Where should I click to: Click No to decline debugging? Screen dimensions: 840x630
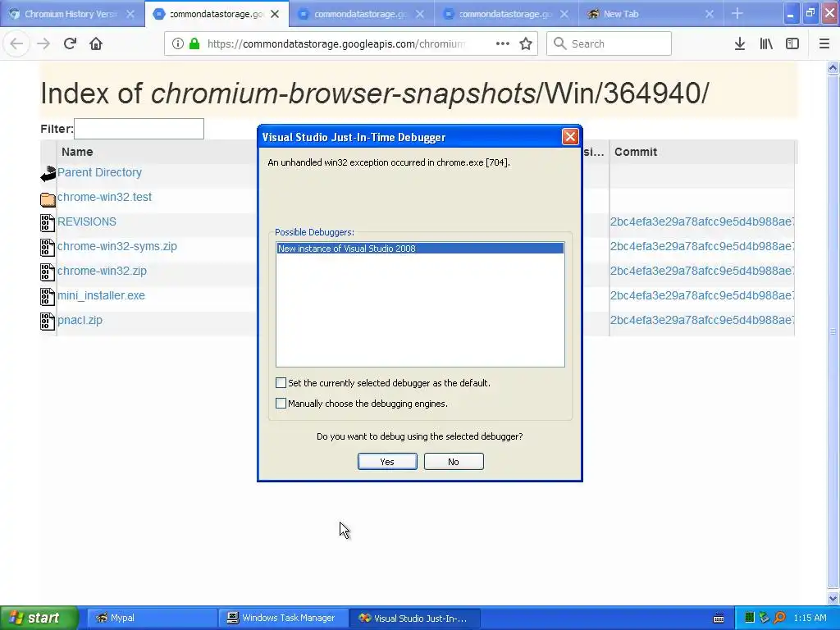coord(454,461)
